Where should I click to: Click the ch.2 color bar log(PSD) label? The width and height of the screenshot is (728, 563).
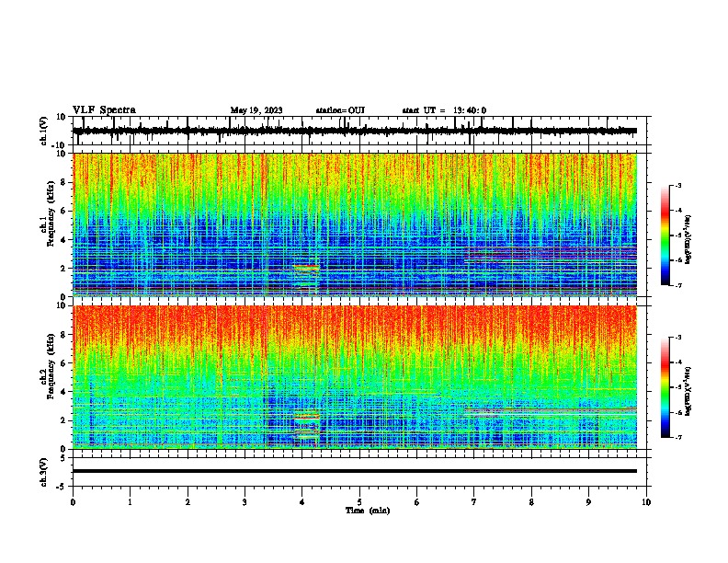[x=688, y=391]
